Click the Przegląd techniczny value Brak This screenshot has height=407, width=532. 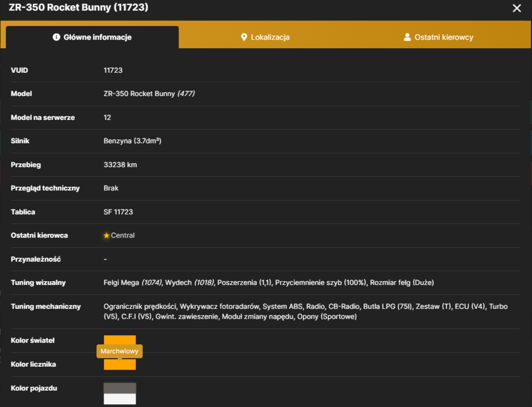[111, 188]
